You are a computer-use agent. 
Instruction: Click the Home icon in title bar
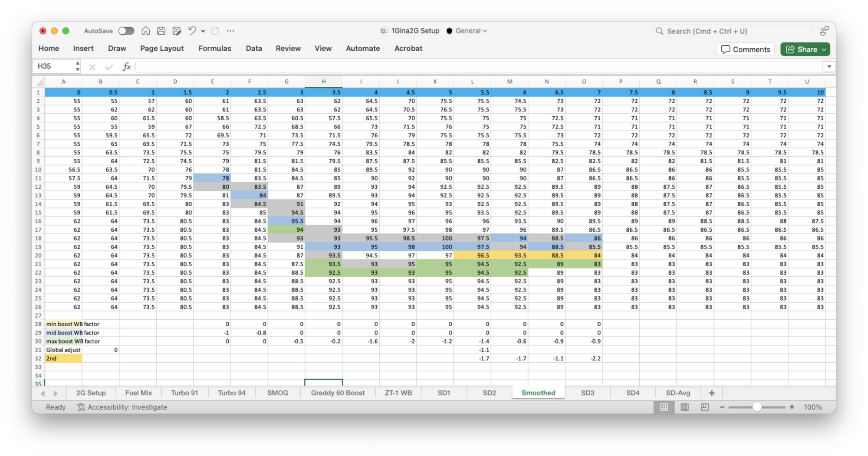pyautogui.click(x=146, y=31)
